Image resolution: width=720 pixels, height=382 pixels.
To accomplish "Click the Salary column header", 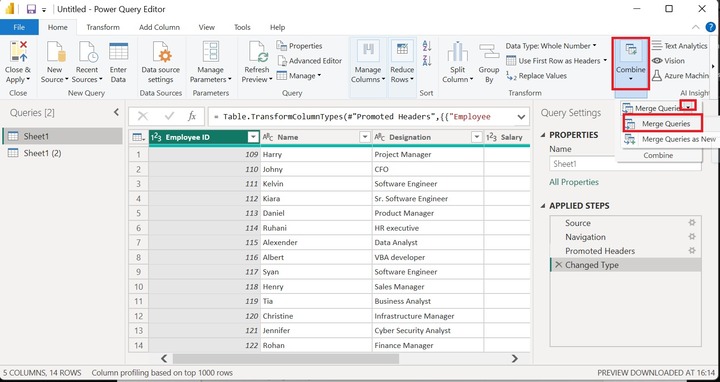I will point(507,137).
